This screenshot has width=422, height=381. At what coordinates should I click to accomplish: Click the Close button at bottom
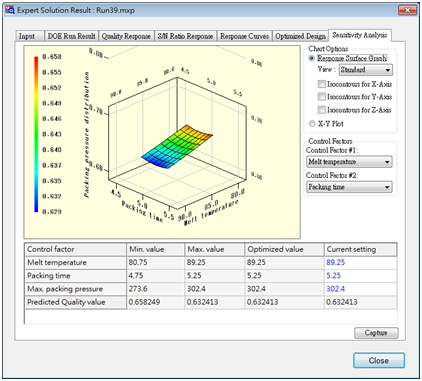pos(379,361)
